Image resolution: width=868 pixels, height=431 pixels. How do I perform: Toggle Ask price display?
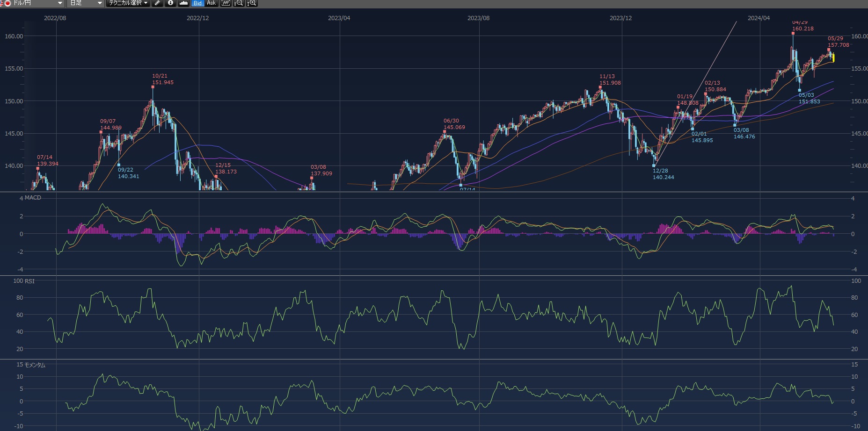coord(211,3)
